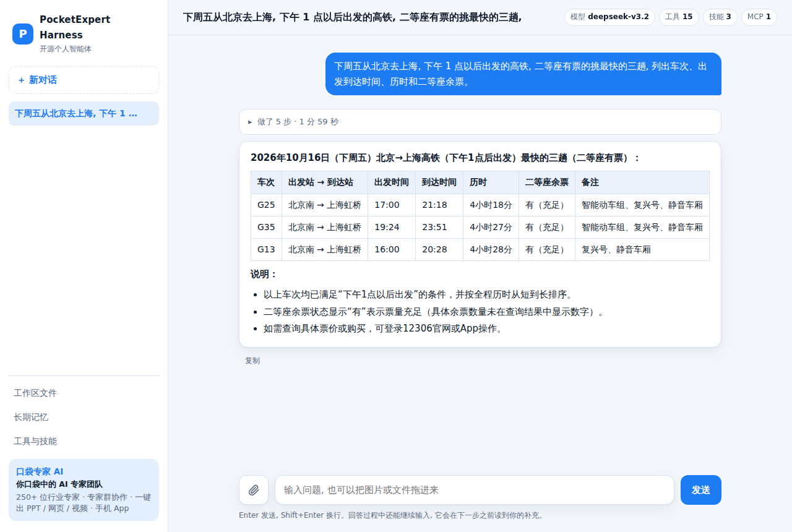Click the paperclip attachment icon
Viewport: 792px width, 532px height.
tap(254, 490)
